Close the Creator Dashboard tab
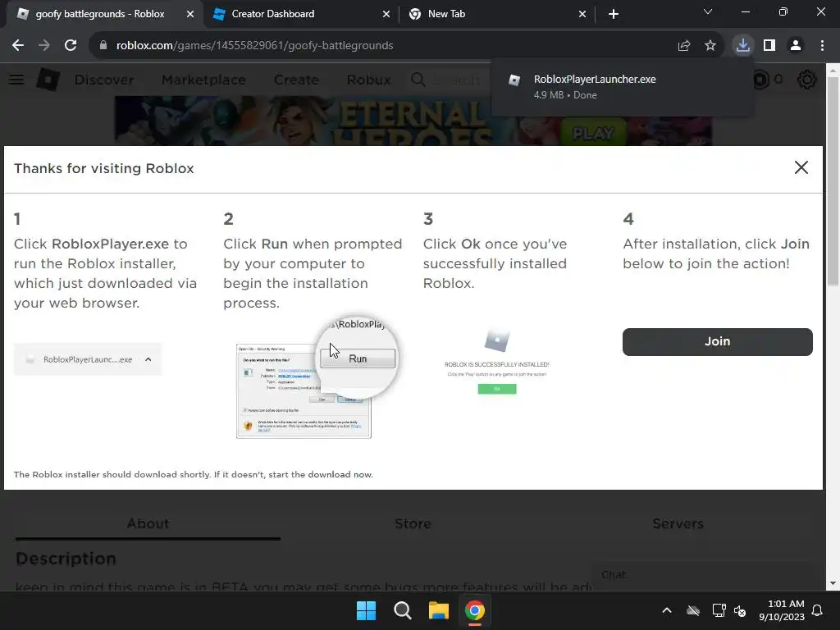Viewport: 840px width, 630px height. point(386,14)
